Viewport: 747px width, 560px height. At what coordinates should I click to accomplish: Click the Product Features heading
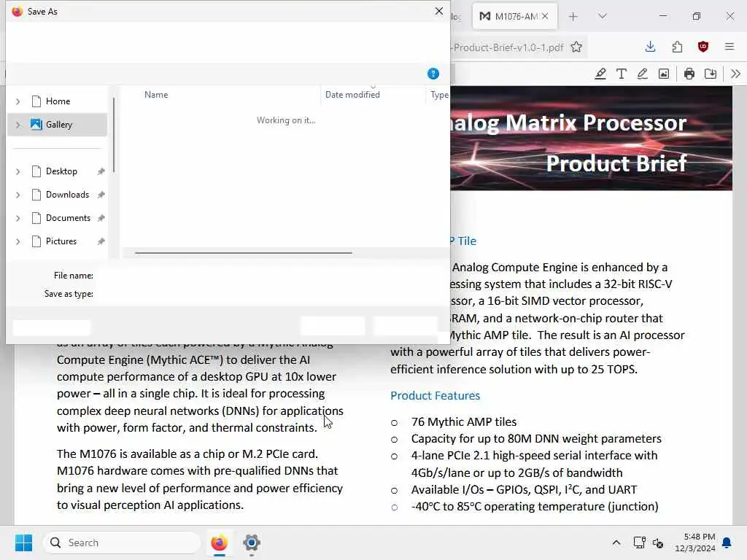click(435, 395)
